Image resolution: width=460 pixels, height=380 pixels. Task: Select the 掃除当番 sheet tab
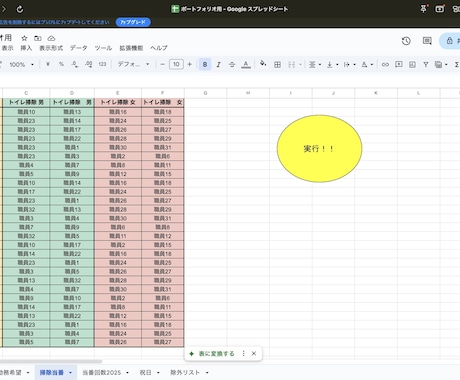[51, 373]
